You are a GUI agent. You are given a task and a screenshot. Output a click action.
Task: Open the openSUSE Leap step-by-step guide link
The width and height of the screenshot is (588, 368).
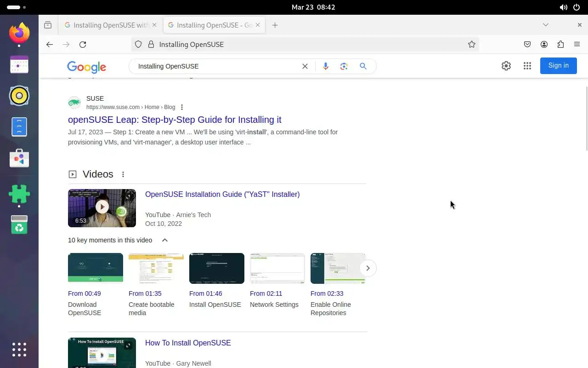175,120
